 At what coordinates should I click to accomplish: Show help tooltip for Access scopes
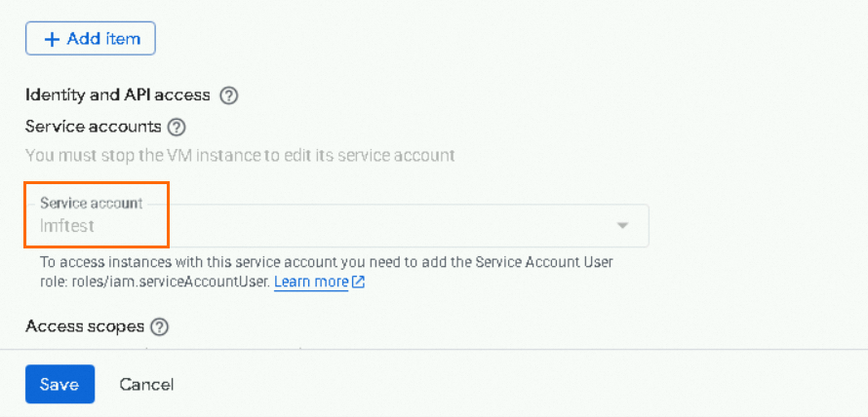[x=160, y=326]
